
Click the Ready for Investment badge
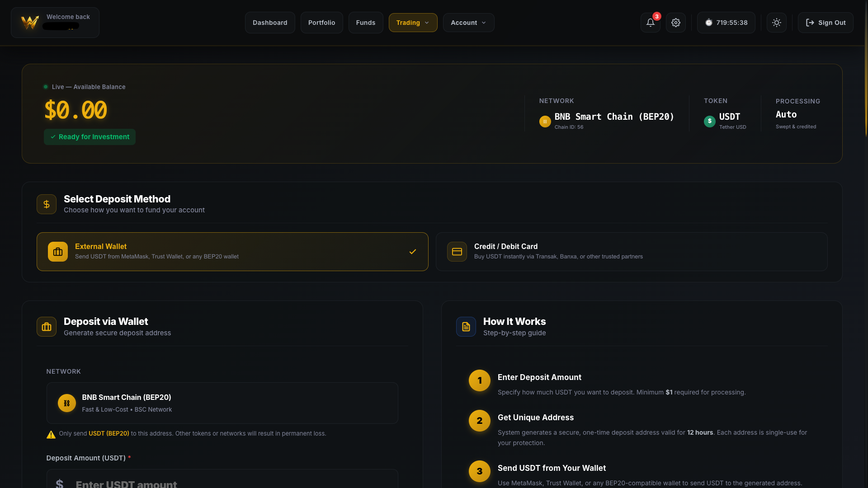(x=90, y=137)
